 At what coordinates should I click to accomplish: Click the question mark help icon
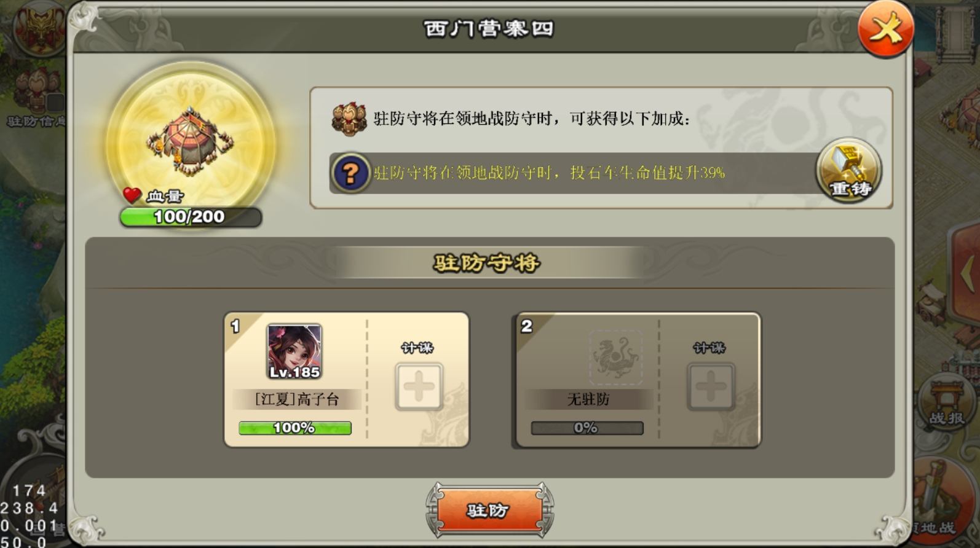pyautogui.click(x=350, y=173)
